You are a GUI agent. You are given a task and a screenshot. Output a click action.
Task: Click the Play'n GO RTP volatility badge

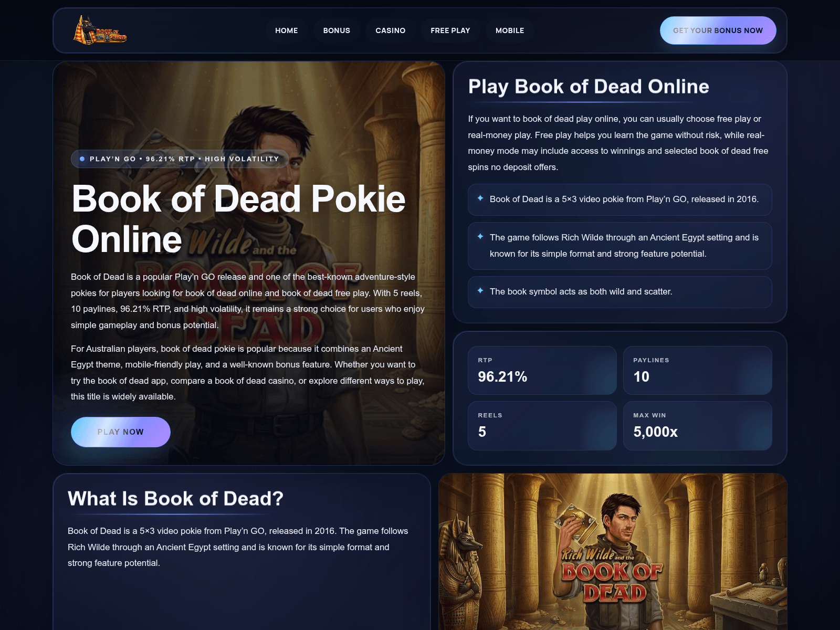[180, 159]
